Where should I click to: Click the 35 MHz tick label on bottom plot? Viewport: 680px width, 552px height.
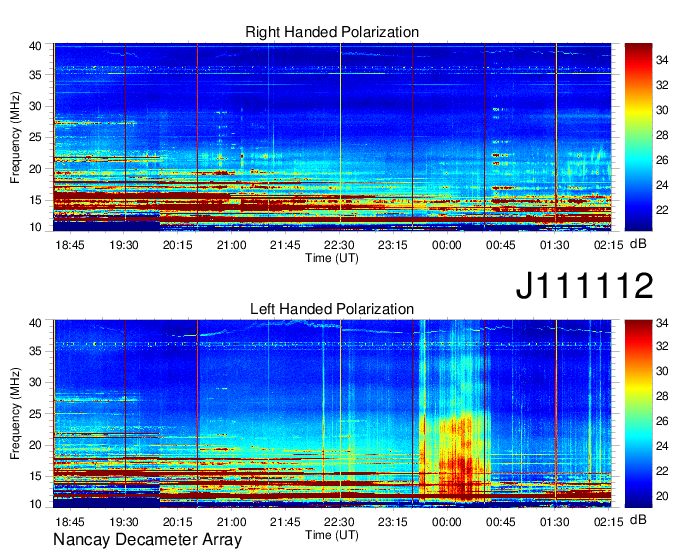(35, 351)
